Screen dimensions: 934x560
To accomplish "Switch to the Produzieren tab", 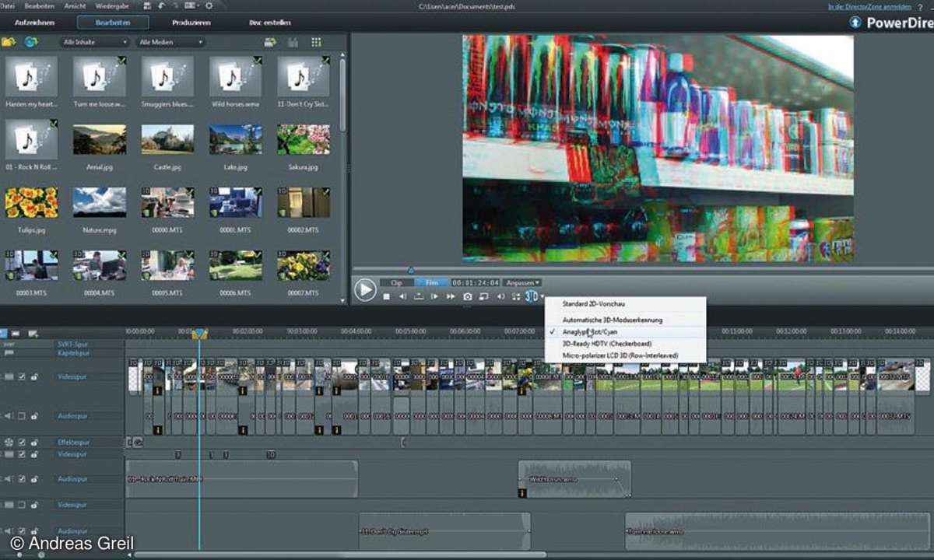I will [x=191, y=23].
